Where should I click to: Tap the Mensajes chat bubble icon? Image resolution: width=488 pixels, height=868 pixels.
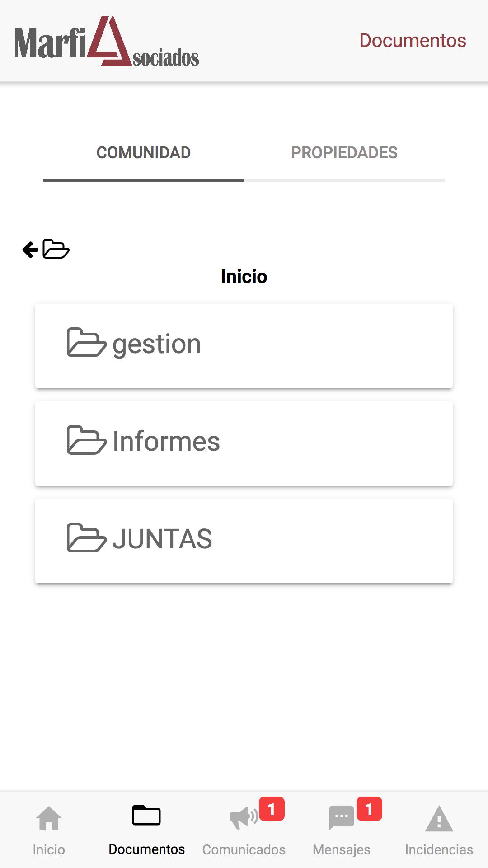click(341, 818)
